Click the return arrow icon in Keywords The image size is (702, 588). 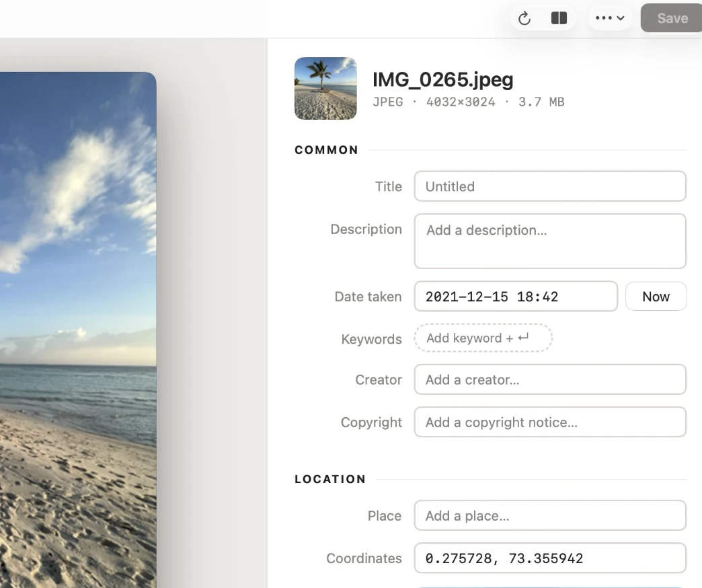[x=523, y=337]
